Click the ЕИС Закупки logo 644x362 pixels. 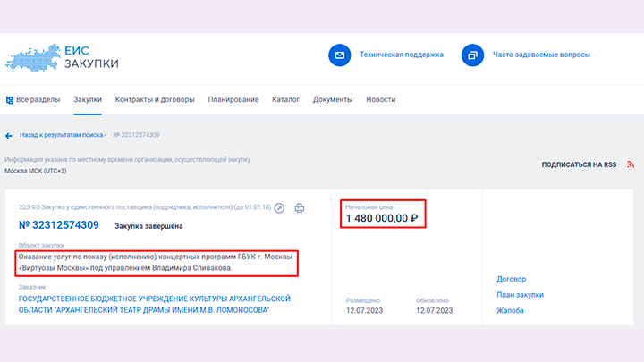[62, 57]
